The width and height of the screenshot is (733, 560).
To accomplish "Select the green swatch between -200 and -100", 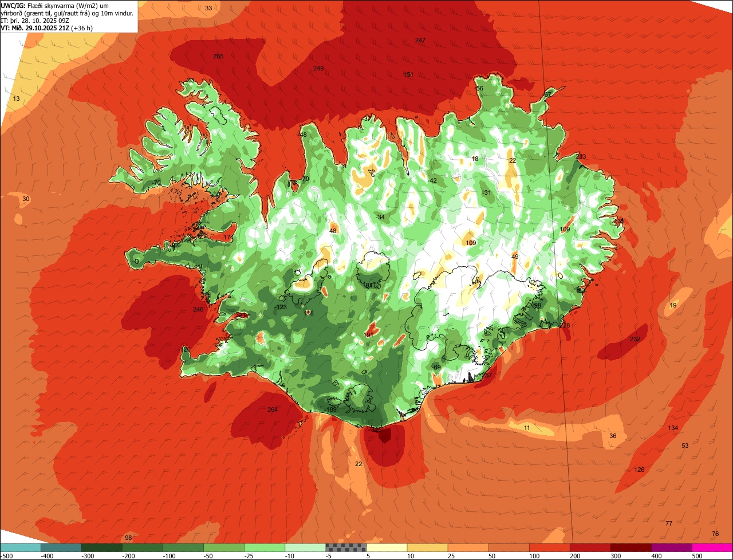I will point(142,548).
